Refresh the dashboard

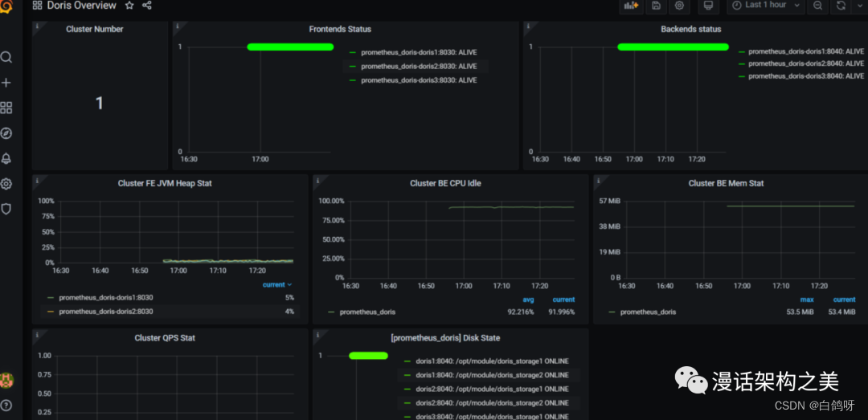pyautogui.click(x=841, y=6)
